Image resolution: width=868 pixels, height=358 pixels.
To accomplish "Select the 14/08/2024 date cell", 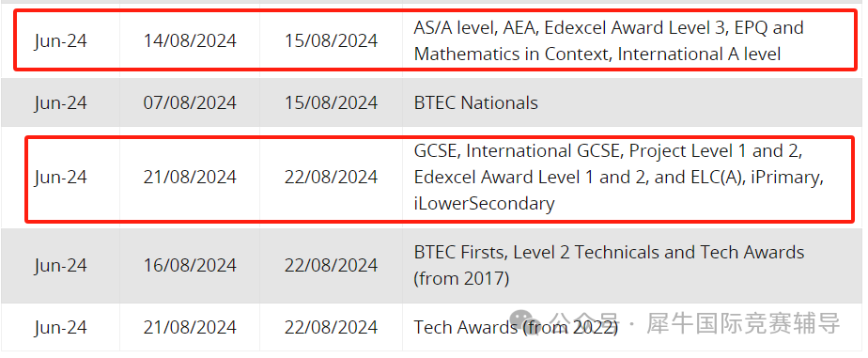I will point(190,41).
